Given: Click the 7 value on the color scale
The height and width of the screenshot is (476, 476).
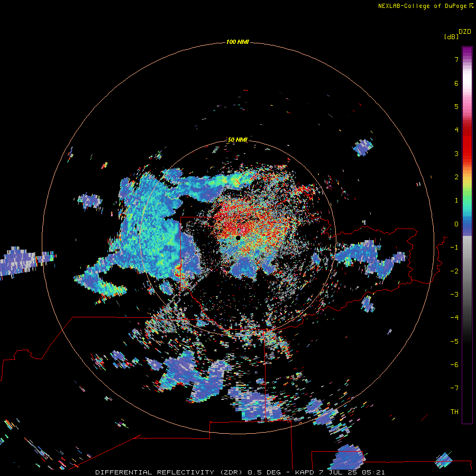Looking at the screenshot, I should [456, 59].
